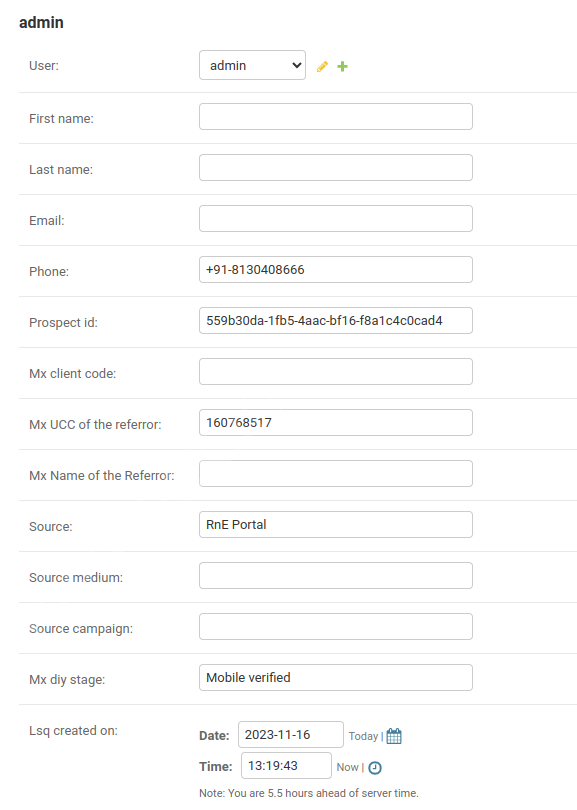Viewport: 577px width, 810px height.
Task: Click the Source field containing RnE Portal
Action: 336,524
